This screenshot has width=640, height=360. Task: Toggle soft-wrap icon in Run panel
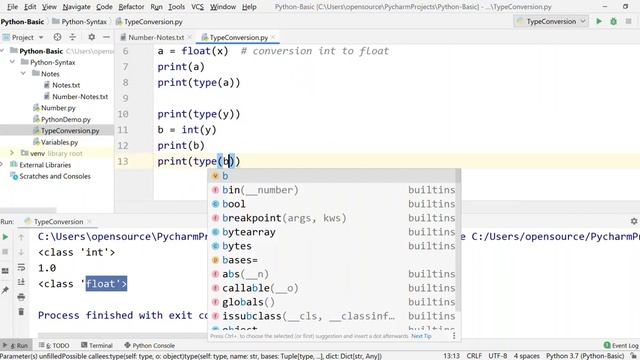(21, 267)
